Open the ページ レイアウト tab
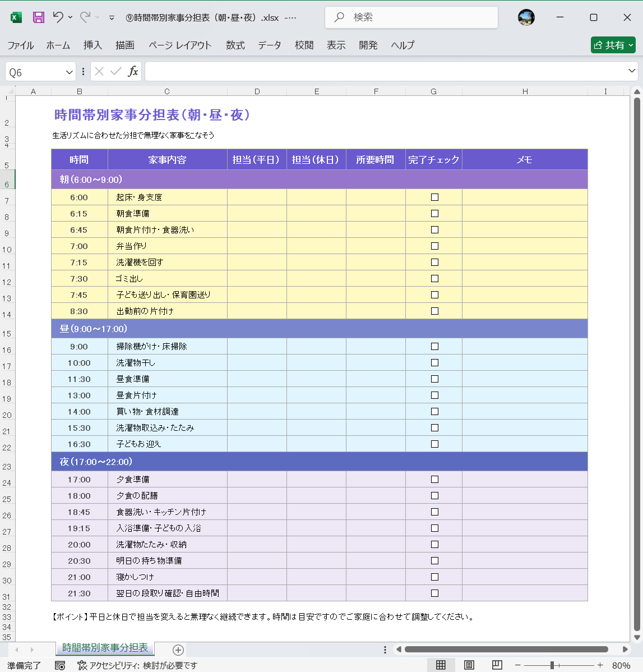The width and height of the screenshot is (643, 672). (x=180, y=45)
